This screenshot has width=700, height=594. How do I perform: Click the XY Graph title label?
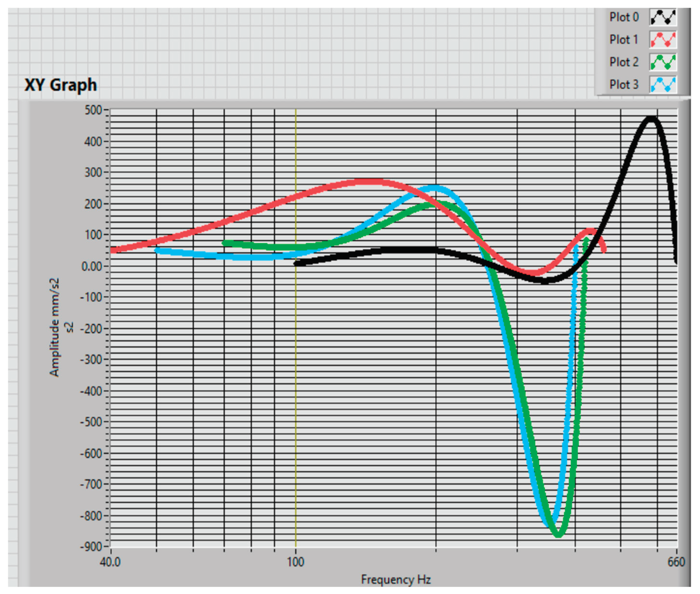[x=61, y=85]
